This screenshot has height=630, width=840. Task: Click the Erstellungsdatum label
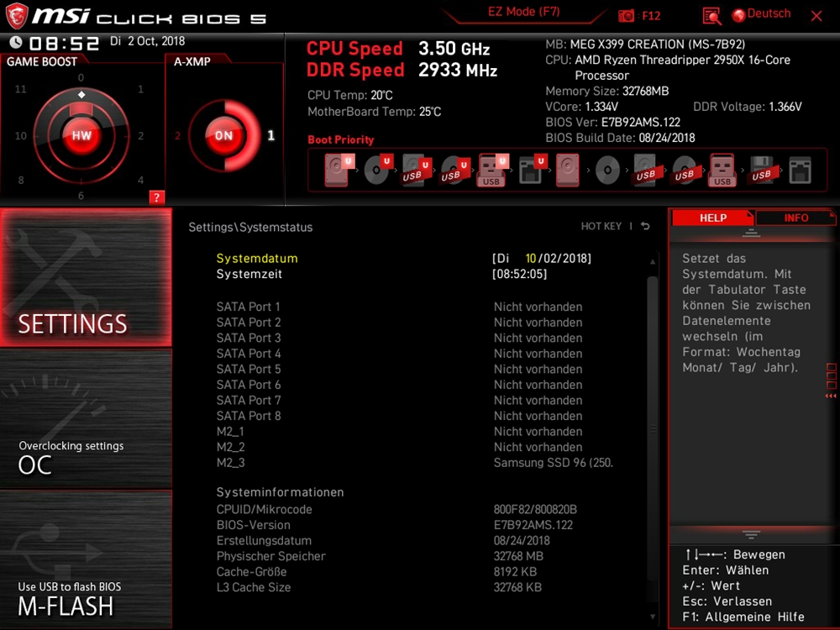264,540
